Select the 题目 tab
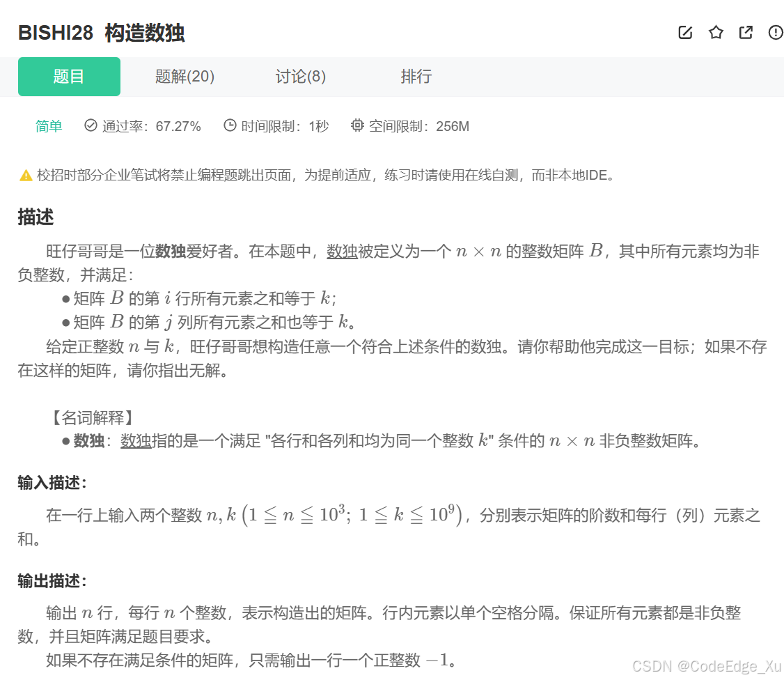The width and height of the screenshot is (784, 680). click(69, 77)
